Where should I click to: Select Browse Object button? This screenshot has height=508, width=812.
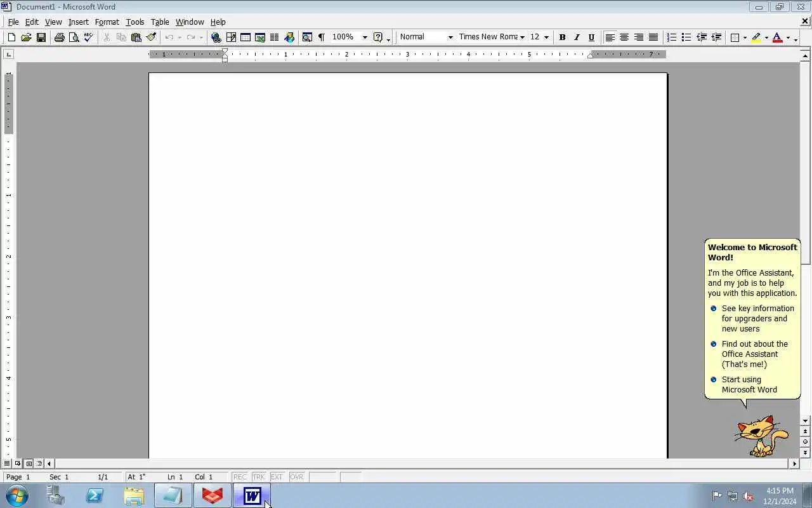[806, 441]
